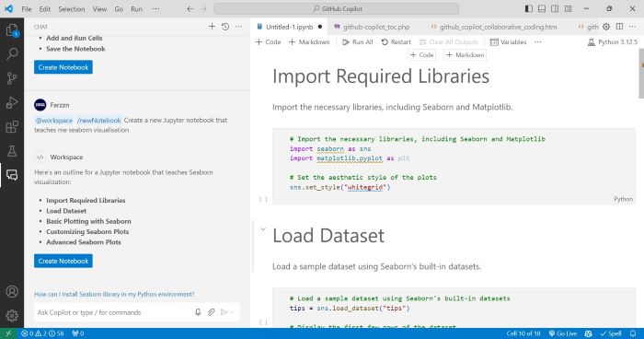Open notifications bell in status bar
The image size is (644, 339).
[x=633, y=333]
